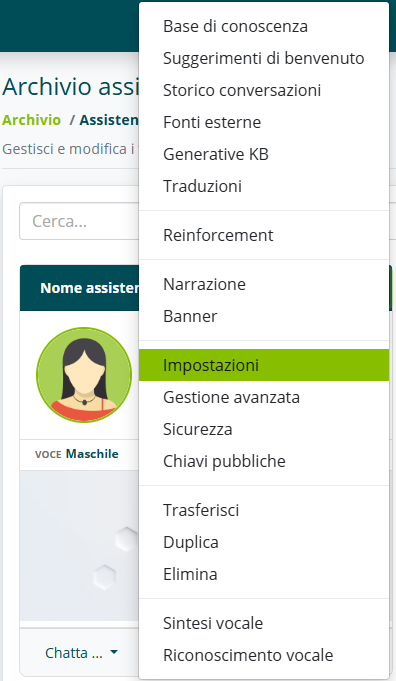Select Traduzioni from the menu
The height and width of the screenshot is (681, 396).
coord(264,186)
